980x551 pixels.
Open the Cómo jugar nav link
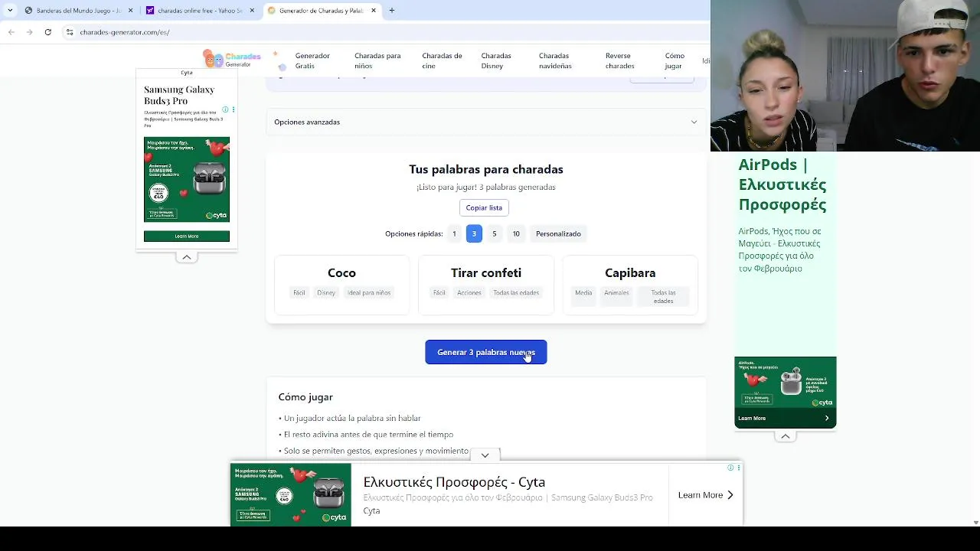pyautogui.click(x=675, y=60)
